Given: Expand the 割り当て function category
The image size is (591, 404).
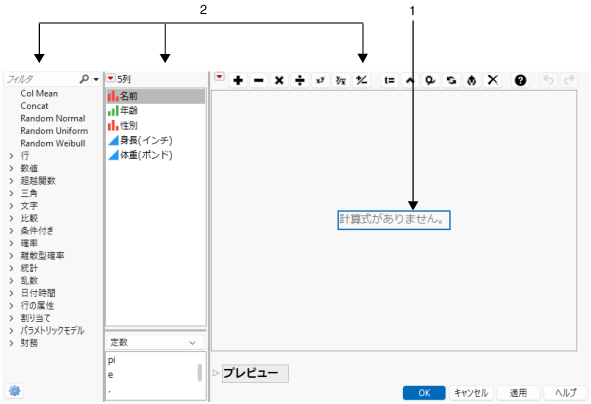Looking at the screenshot, I should 11,318.
